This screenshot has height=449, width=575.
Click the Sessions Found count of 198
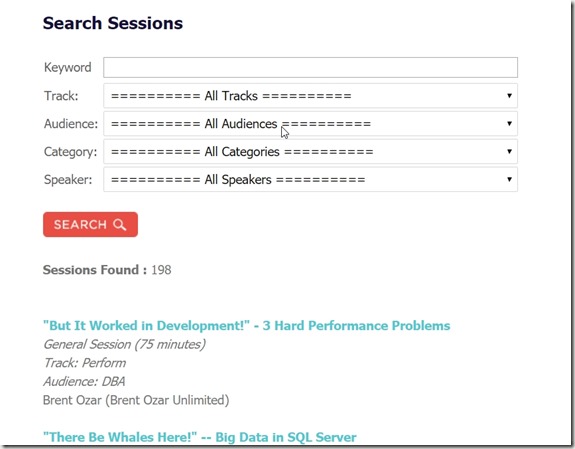click(161, 270)
